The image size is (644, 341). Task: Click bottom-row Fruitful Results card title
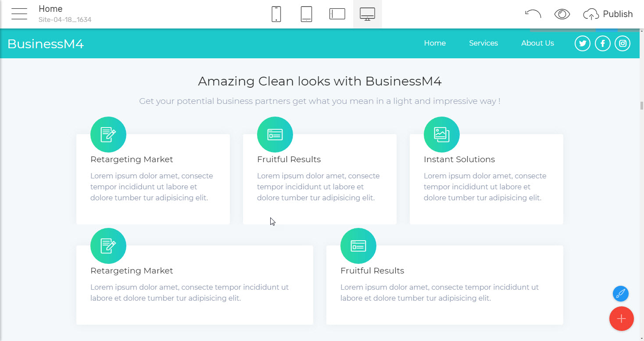372,271
